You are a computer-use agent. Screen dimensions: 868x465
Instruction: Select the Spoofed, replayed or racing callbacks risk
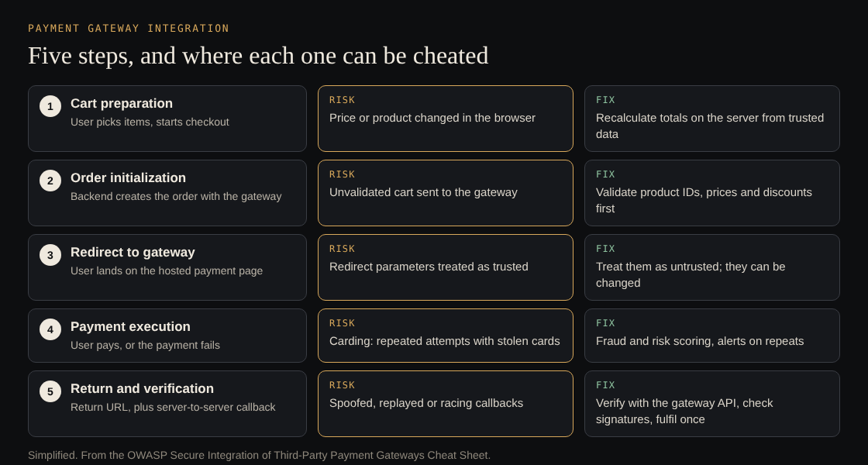(446, 404)
